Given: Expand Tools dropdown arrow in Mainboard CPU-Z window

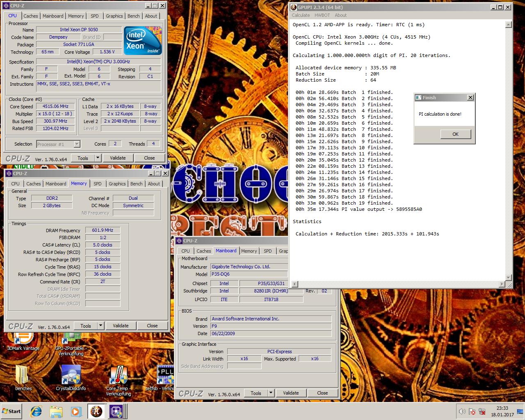Looking at the screenshot, I should click(271, 393).
